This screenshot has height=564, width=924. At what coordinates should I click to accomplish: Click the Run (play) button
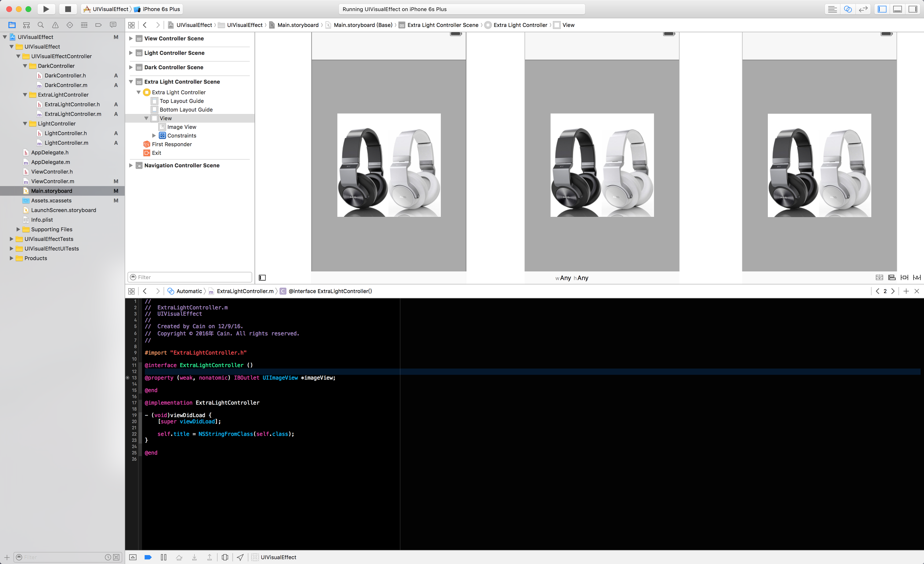click(46, 9)
